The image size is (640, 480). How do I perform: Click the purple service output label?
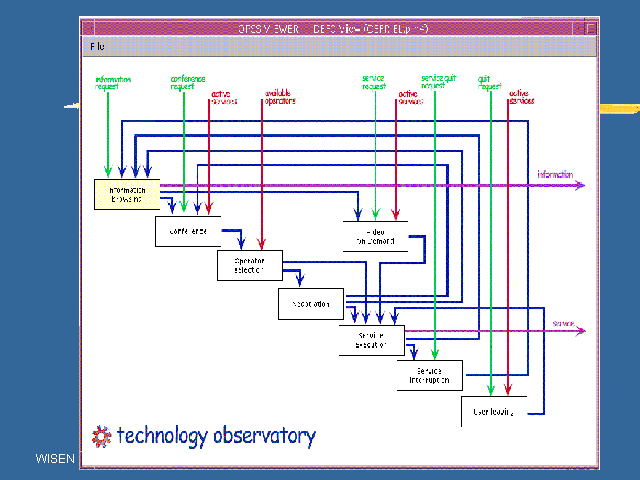coord(563,324)
